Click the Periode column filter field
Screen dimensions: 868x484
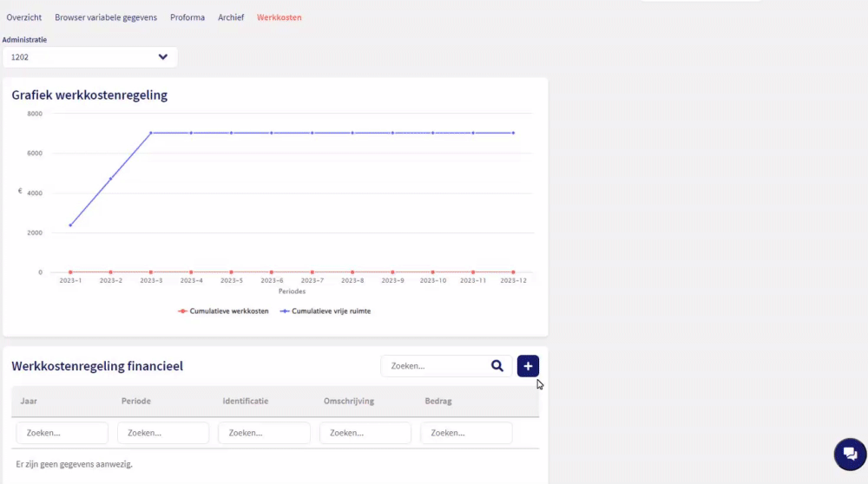click(163, 433)
